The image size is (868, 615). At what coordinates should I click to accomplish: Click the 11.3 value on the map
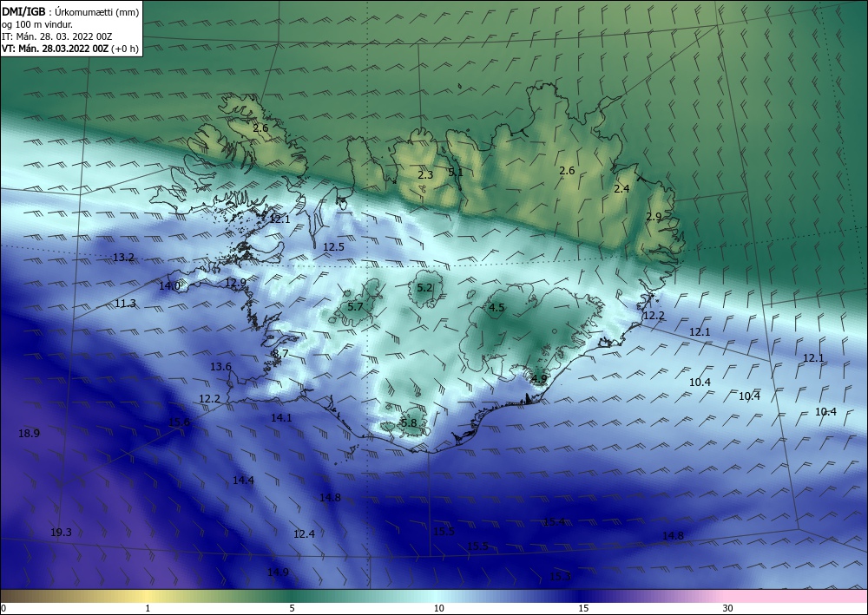tap(126, 304)
